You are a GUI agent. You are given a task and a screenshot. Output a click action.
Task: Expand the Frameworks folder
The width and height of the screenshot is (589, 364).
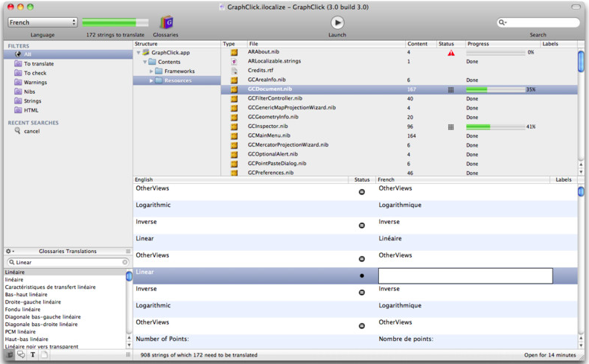[151, 71]
